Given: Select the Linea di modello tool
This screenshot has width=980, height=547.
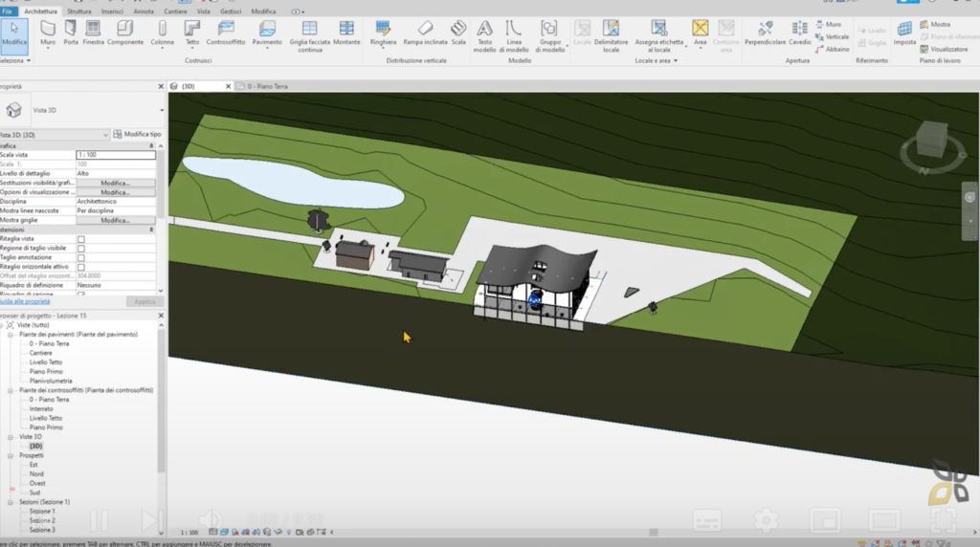Looking at the screenshot, I should [x=514, y=35].
